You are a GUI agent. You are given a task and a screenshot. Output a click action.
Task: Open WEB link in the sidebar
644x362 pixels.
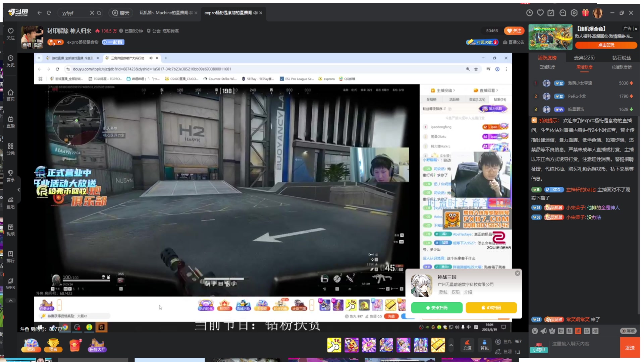point(10,284)
